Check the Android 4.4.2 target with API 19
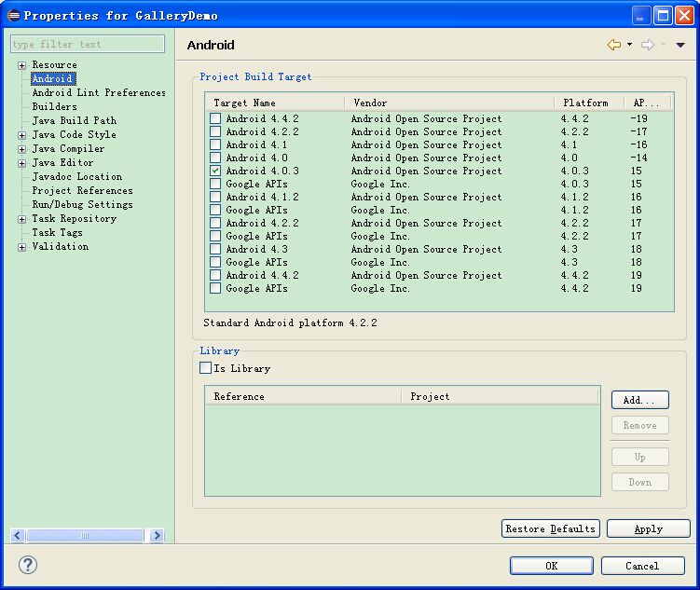The image size is (700, 590). tap(215, 275)
